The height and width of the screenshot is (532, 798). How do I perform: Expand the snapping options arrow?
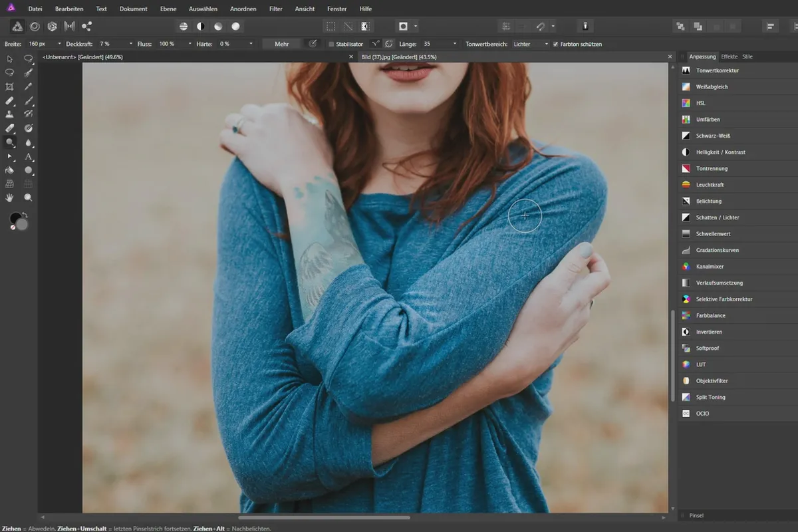click(553, 27)
